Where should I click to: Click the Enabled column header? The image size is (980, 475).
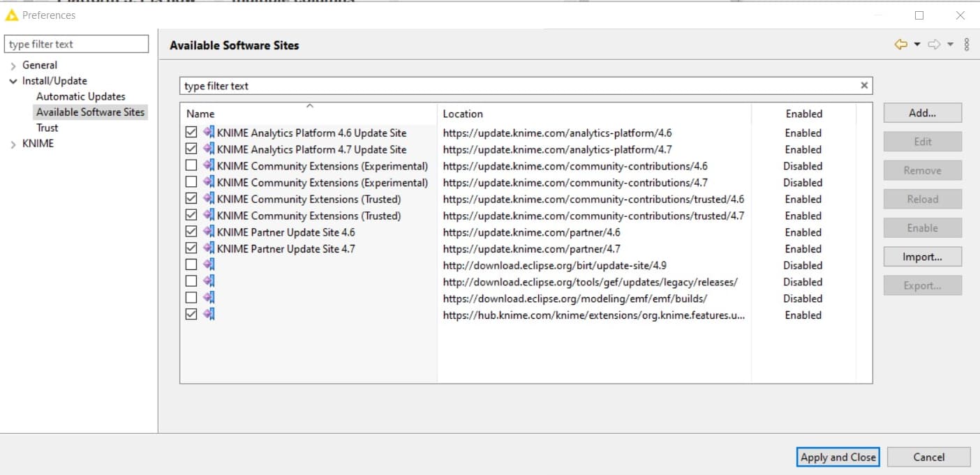click(x=803, y=113)
